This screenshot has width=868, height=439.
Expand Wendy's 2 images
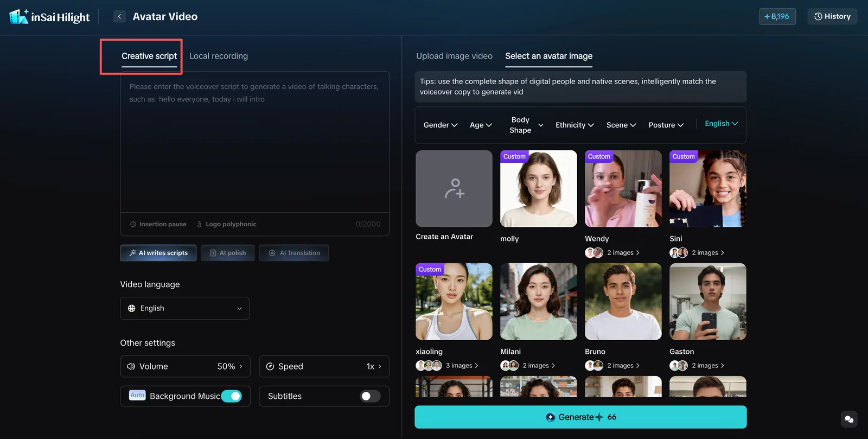[x=612, y=252]
